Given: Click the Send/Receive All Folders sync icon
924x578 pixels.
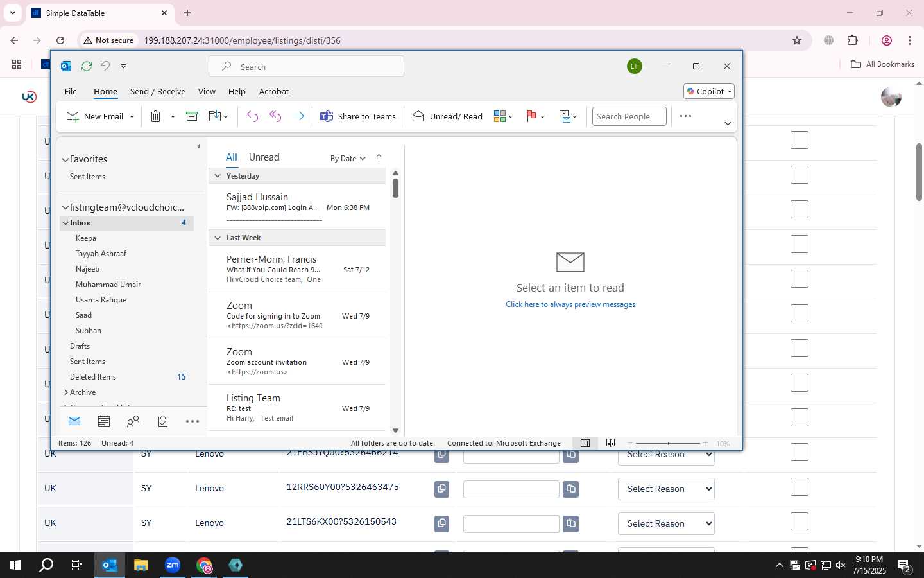Looking at the screenshot, I should point(87,66).
